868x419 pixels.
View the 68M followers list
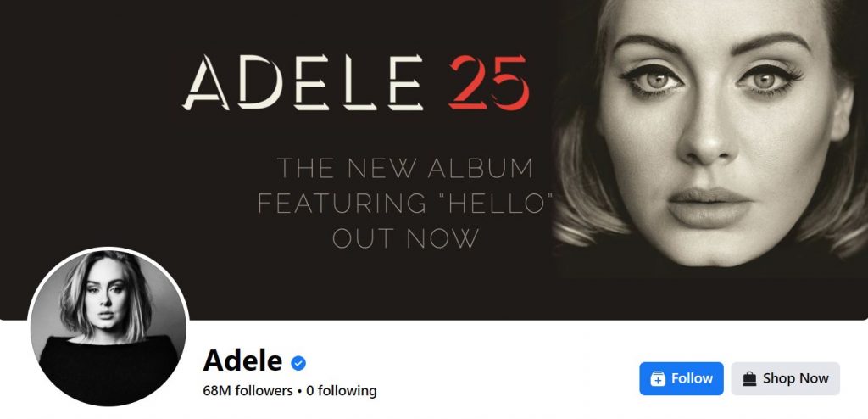[248, 391]
